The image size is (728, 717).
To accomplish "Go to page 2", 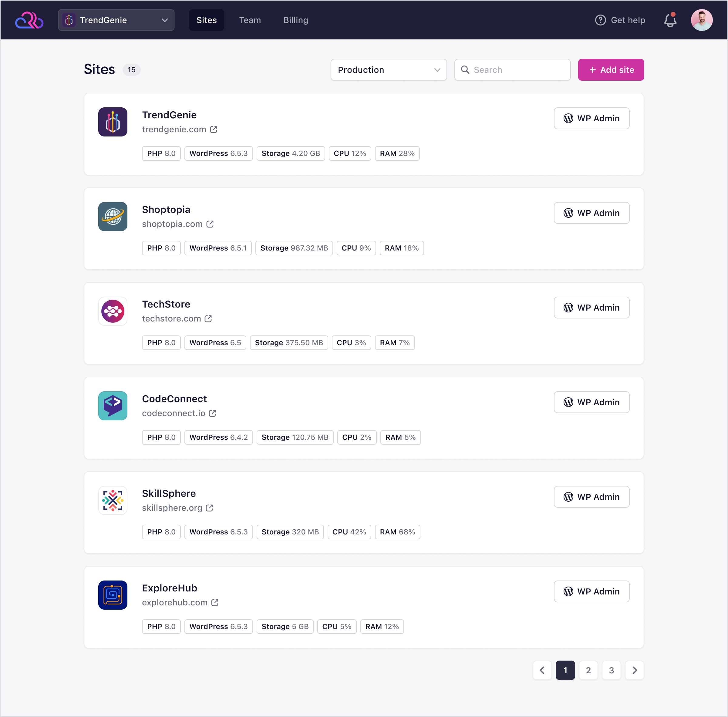I will point(588,670).
